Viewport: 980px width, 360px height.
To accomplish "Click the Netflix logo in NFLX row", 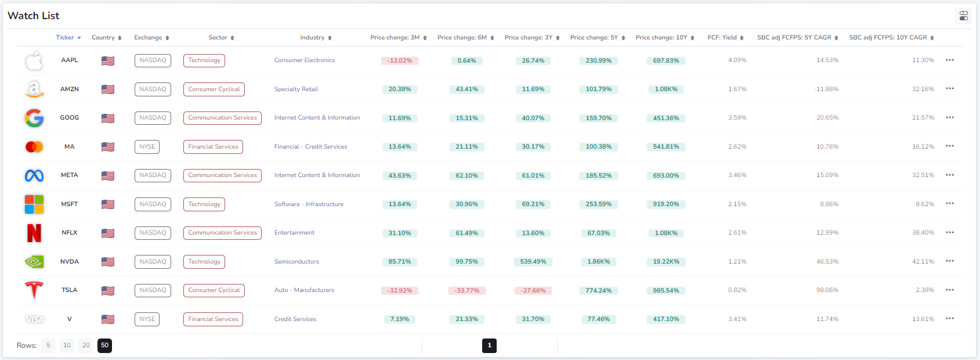I will (34, 233).
